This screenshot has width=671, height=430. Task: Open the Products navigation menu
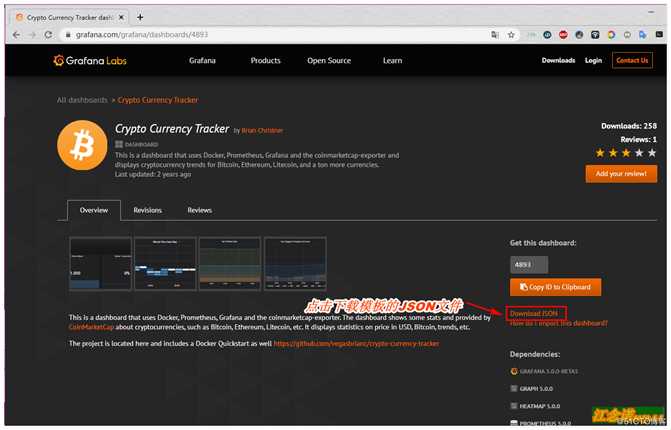pos(265,60)
